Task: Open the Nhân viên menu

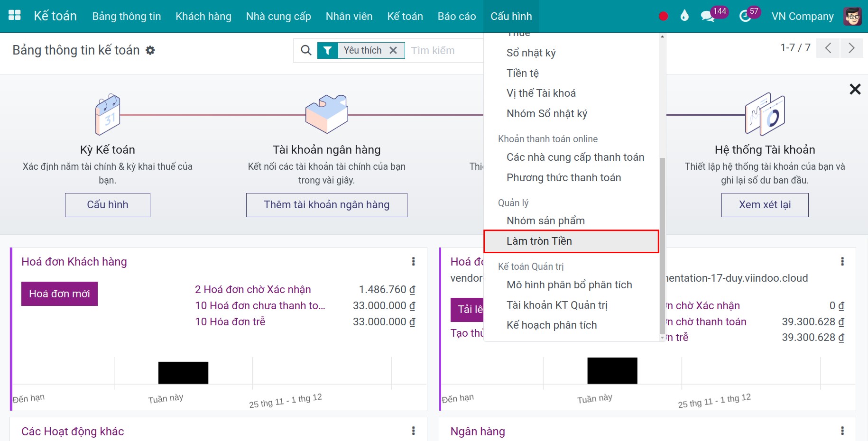Action: [349, 16]
